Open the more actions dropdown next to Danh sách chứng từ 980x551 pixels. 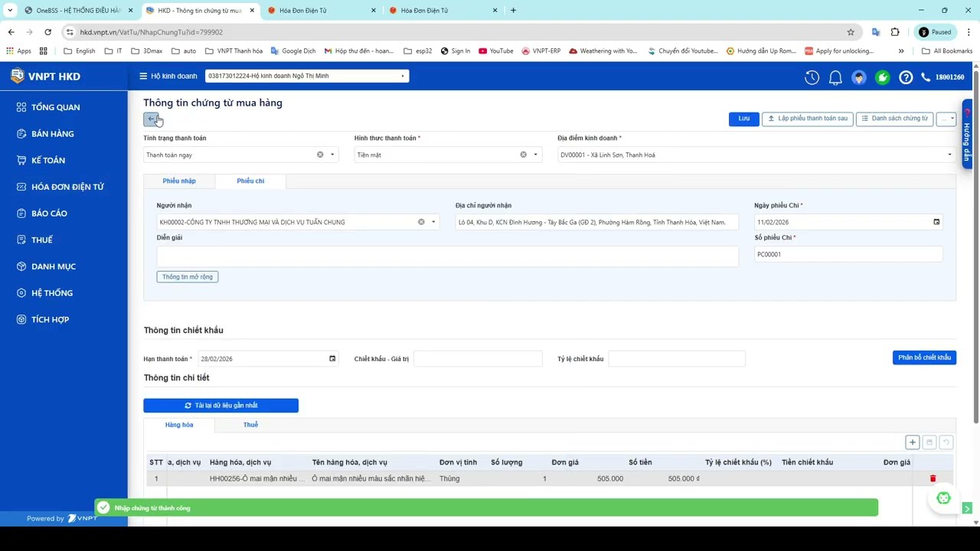(947, 119)
